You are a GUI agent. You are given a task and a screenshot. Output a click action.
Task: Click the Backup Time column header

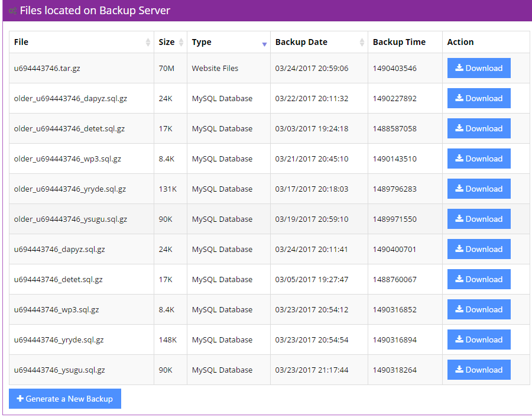[x=399, y=42]
